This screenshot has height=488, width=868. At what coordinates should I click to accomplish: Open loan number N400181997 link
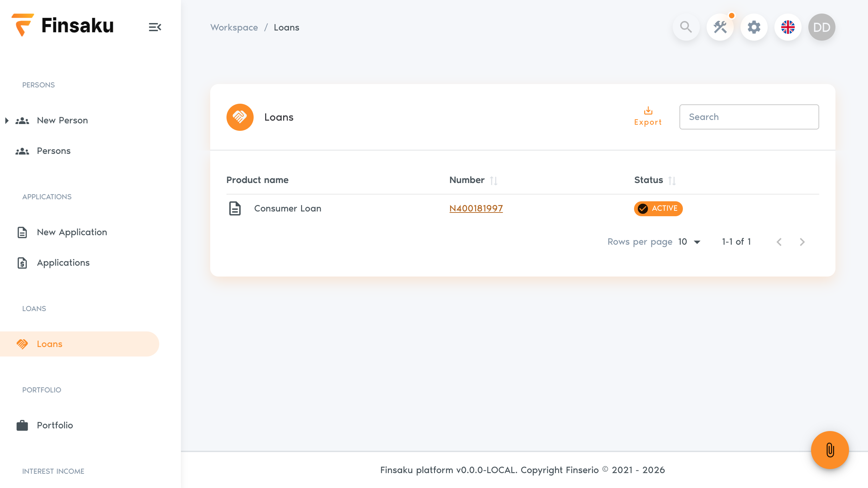476,208
